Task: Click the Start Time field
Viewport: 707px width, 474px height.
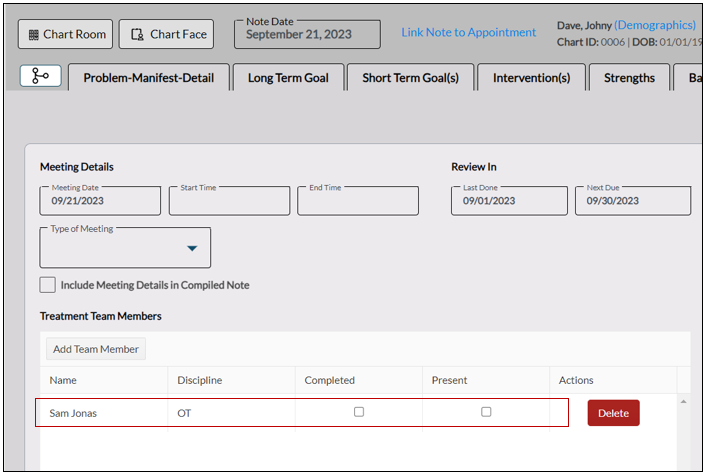Action: pos(229,201)
